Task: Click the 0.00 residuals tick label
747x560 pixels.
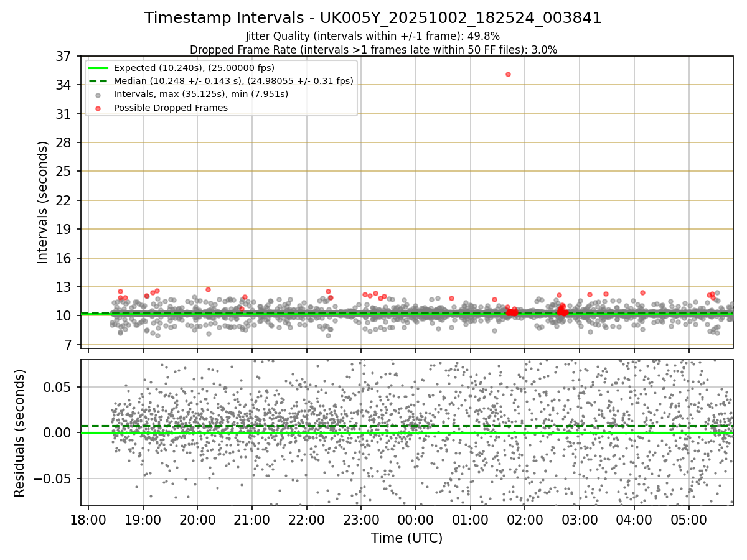Action: [x=59, y=432]
